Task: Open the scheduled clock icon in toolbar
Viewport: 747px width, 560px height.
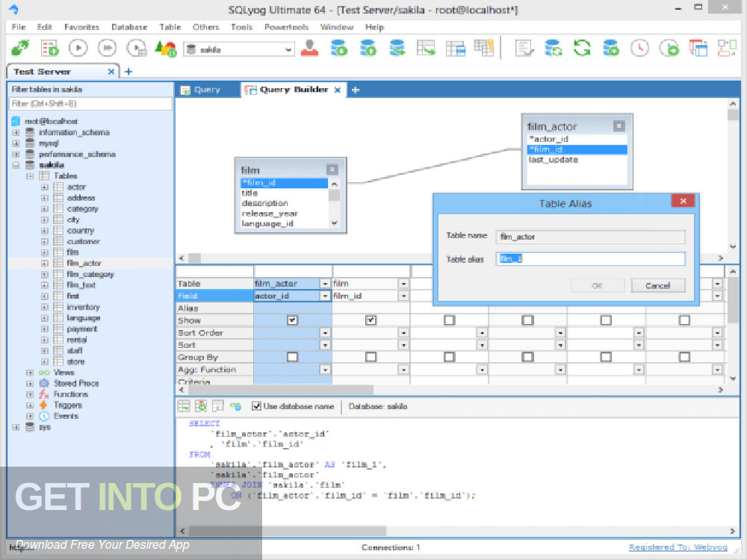Action: point(640,48)
